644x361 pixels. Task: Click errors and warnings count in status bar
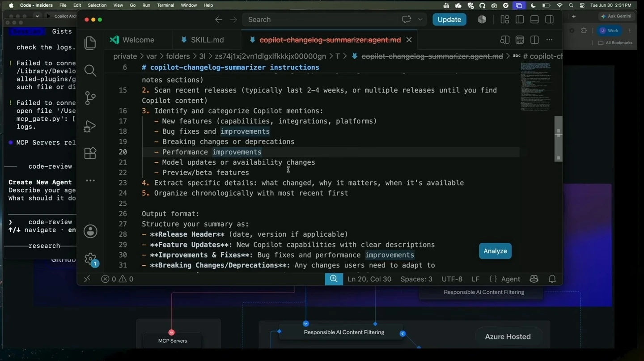click(117, 279)
